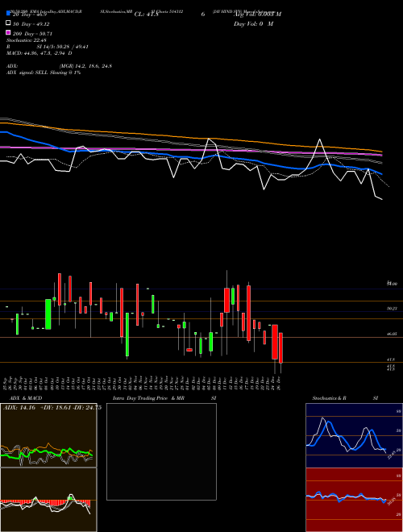403x532 pixels.
Task: Open the MACD histogram chart panel
Action: click(x=48, y=500)
